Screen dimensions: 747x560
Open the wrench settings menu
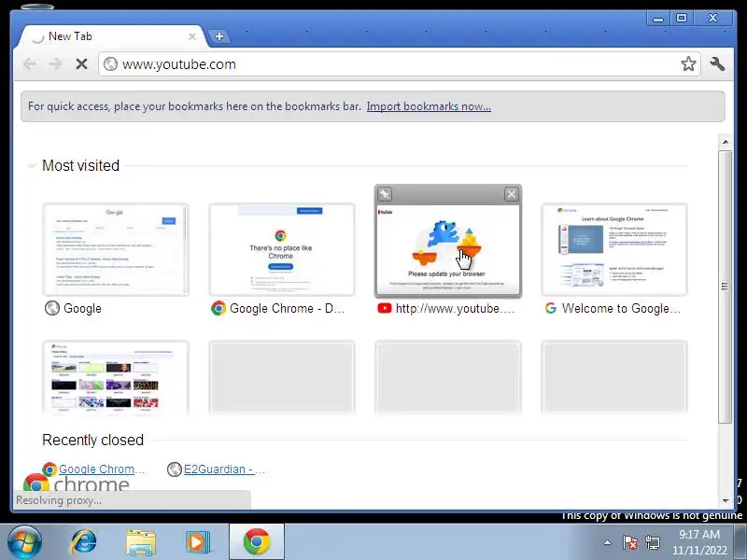point(717,63)
